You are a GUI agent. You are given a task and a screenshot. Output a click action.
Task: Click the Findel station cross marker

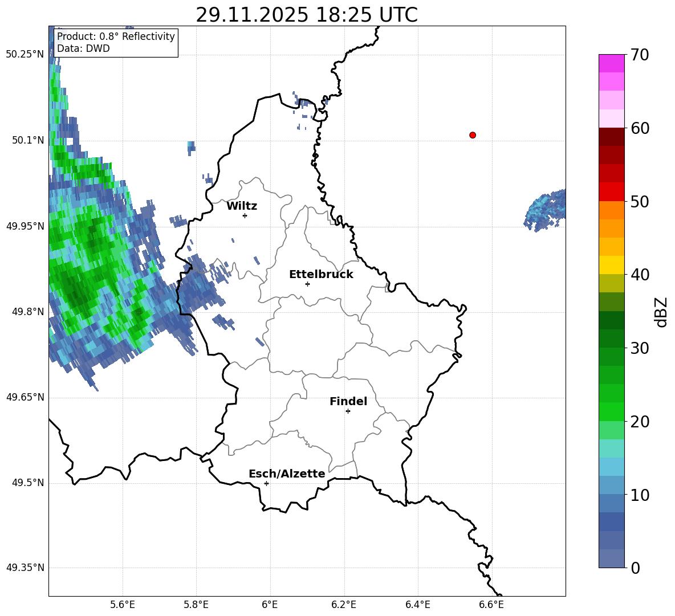pos(348,411)
